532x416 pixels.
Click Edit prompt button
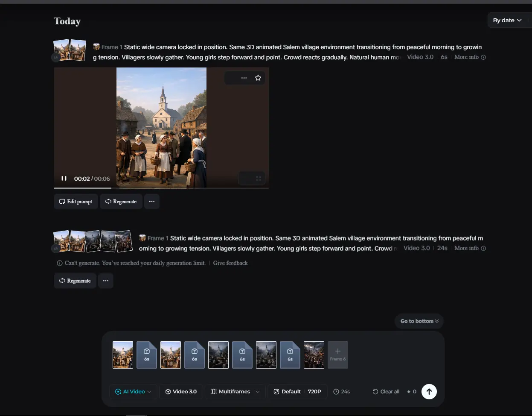(x=76, y=202)
